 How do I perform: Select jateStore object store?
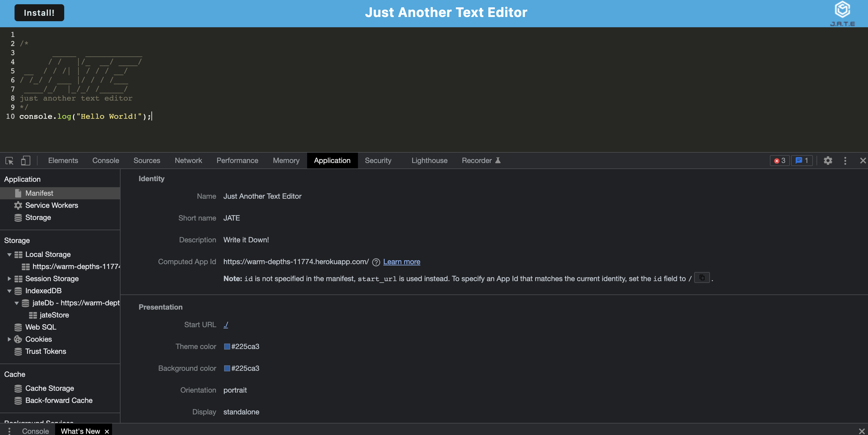point(54,315)
